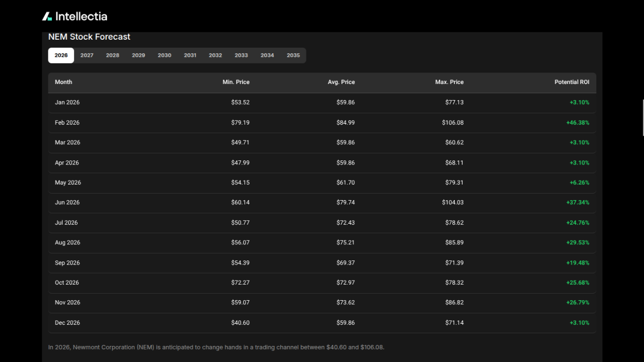Click the +37.34% ROI value
This screenshot has height=362, width=644.
[x=578, y=203]
